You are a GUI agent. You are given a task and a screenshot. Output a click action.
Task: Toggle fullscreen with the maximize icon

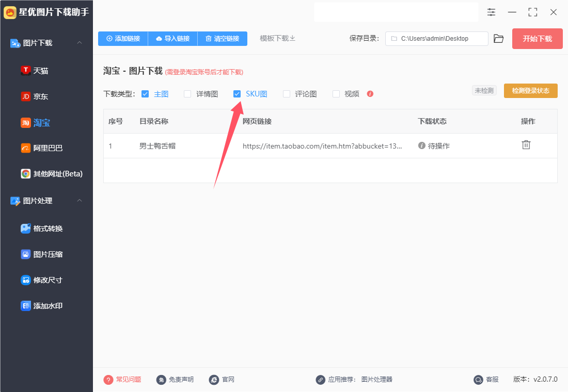point(533,12)
